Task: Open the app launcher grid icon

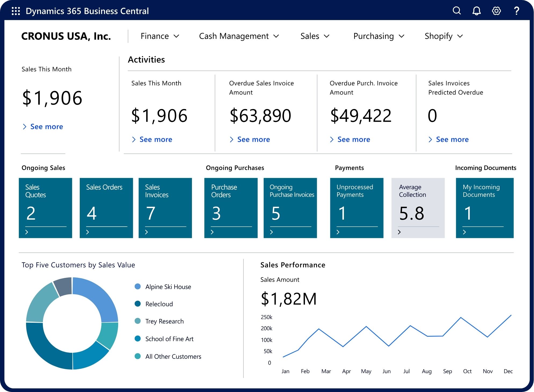Action: click(16, 11)
